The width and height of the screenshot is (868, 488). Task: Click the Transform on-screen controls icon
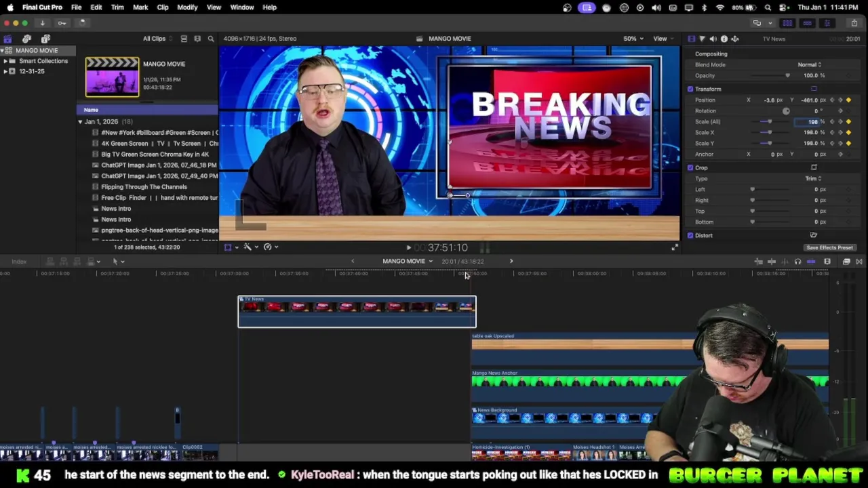point(814,89)
